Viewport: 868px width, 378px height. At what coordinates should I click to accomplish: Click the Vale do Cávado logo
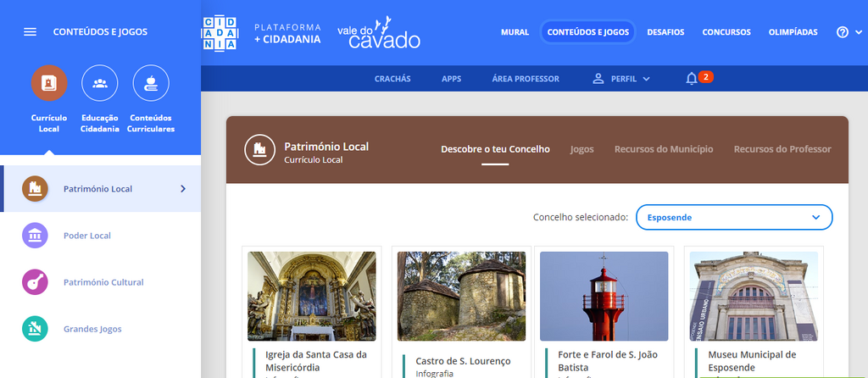[x=379, y=33]
